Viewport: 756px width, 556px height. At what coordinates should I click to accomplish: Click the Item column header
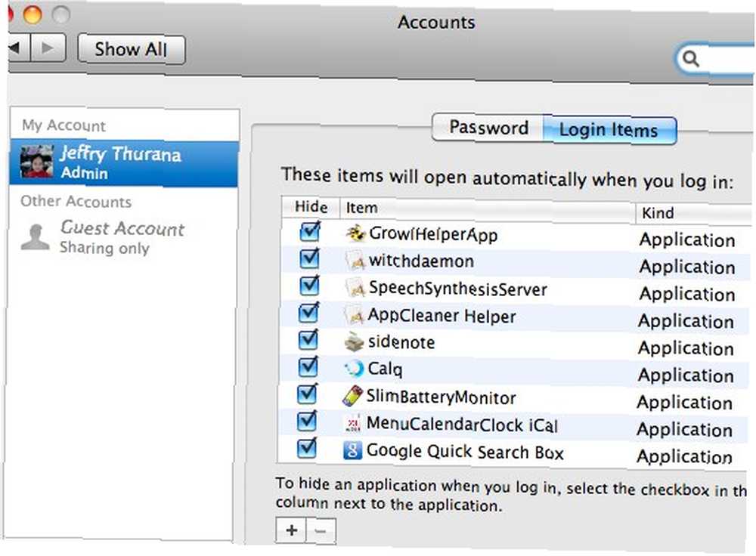click(x=488, y=209)
